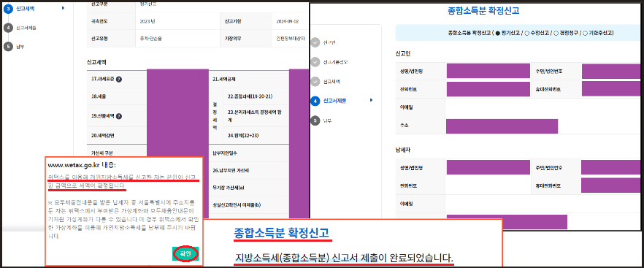Click the help icon beside 17.과세표준
This screenshot has height=268, width=644.
click(119, 80)
